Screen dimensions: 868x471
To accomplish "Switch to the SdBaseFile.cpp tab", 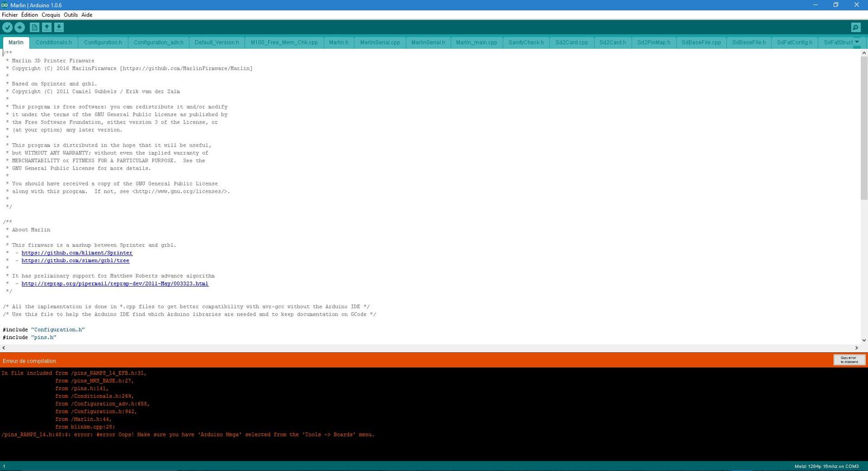I will coord(701,42).
